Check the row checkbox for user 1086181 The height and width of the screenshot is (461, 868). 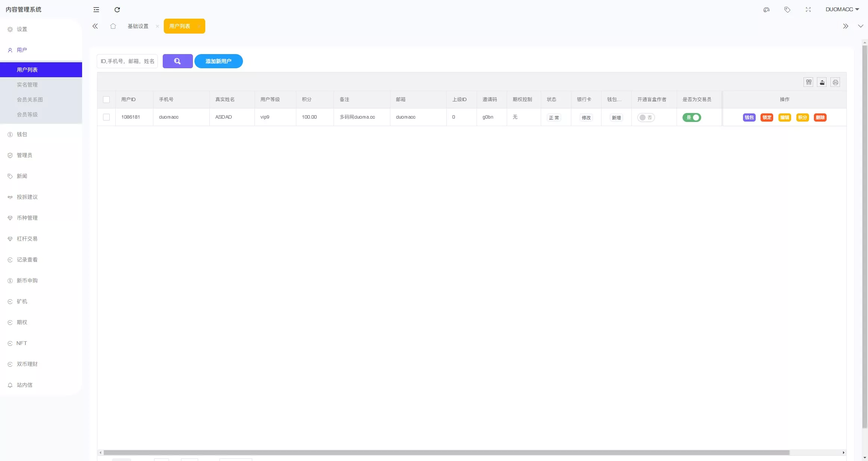tap(106, 117)
